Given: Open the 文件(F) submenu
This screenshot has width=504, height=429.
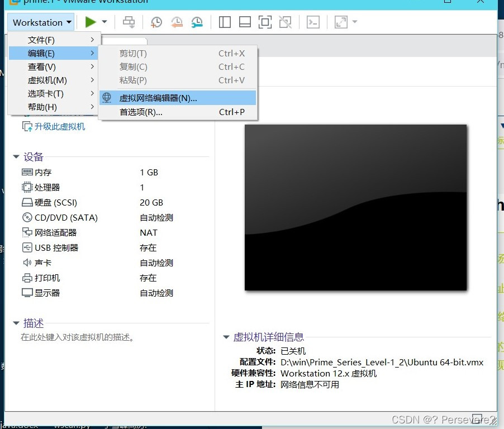Looking at the screenshot, I should pos(54,40).
